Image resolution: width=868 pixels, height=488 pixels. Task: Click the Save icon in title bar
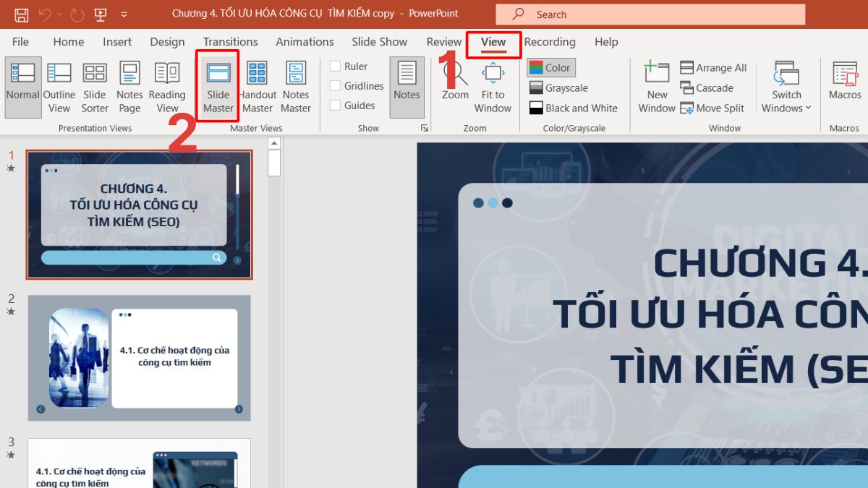[22, 14]
